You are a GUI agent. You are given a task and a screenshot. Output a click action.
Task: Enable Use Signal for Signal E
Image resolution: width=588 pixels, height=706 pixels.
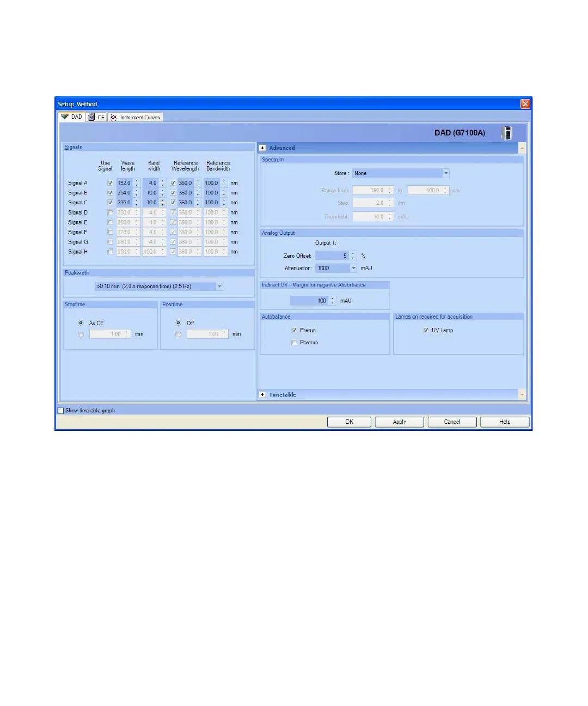click(111, 222)
